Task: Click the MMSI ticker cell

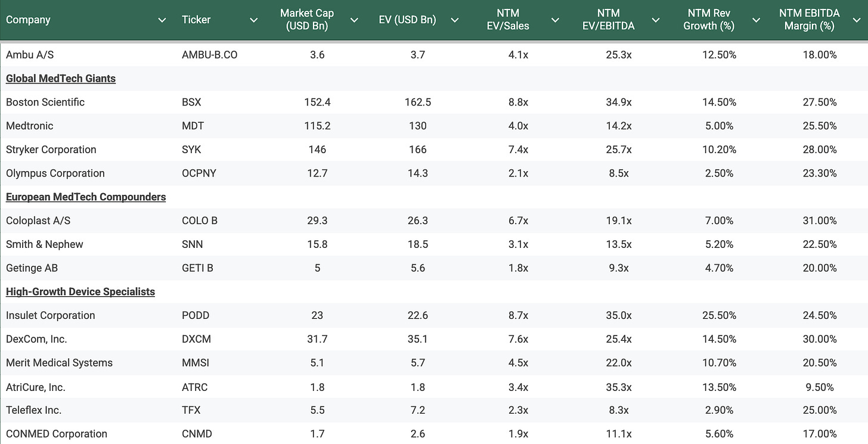Action: (196, 363)
